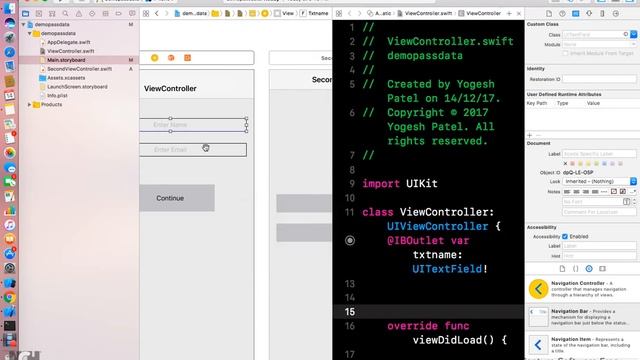The width and height of the screenshot is (640, 360).
Task: Toggle Inherit Module From Target checkbox
Action: coord(565,53)
